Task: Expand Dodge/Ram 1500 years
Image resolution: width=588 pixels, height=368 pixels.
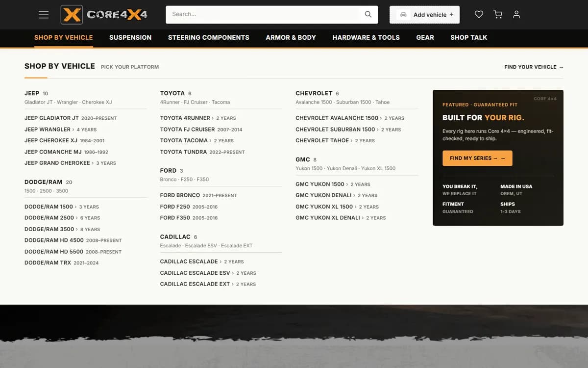Action: 76,207
